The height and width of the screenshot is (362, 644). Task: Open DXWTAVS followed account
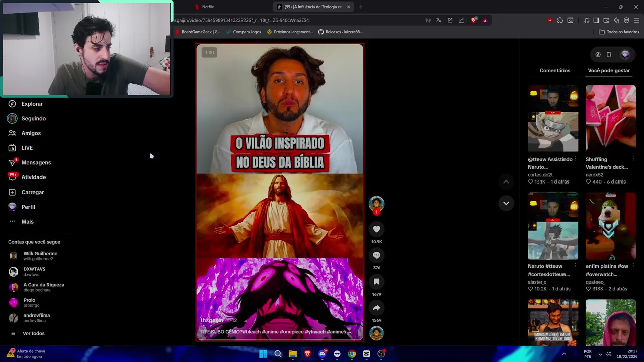click(x=28, y=271)
